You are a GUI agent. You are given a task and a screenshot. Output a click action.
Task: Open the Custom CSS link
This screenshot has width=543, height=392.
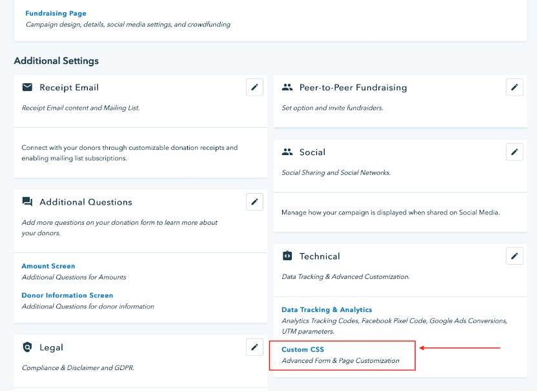(x=303, y=349)
